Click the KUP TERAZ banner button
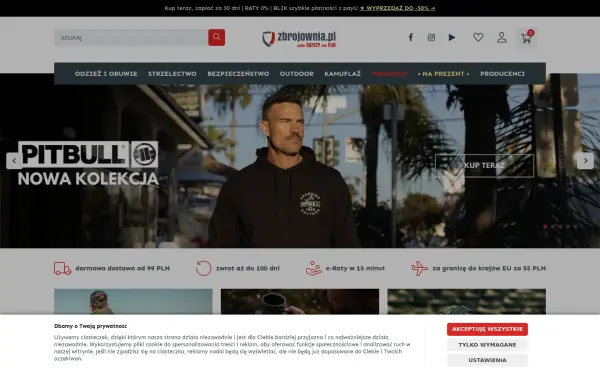Screen dimensions: 600x375 click(484, 165)
